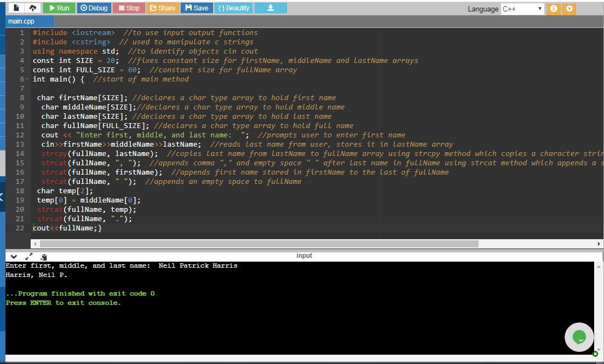Open the orange info icon
Screen dimensions: 604x364
pos(554,9)
